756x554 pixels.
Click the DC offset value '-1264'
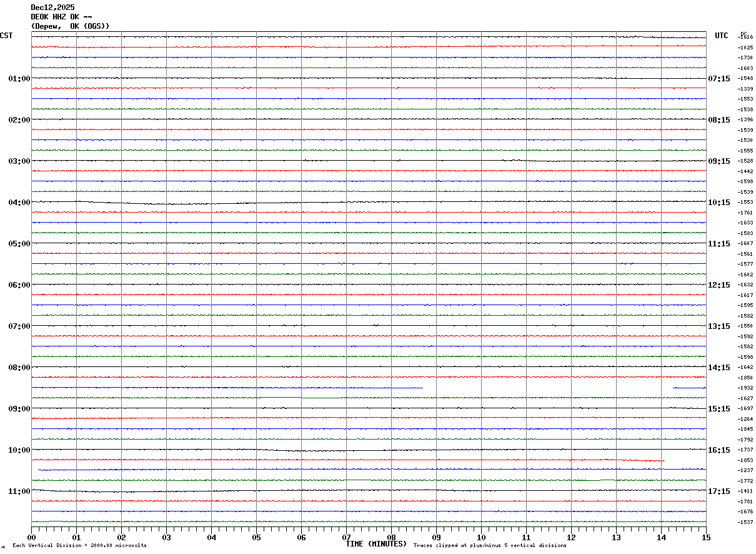[x=745, y=419]
